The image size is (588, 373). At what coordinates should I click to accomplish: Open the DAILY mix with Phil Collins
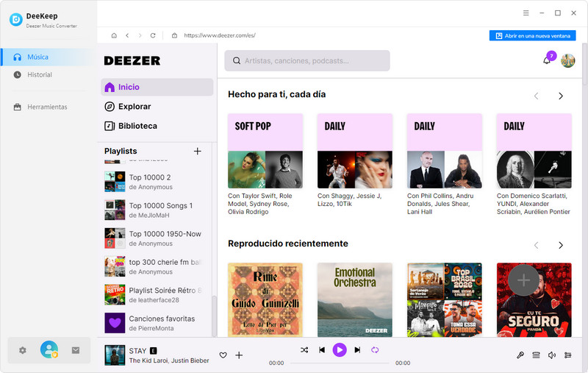click(445, 151)
